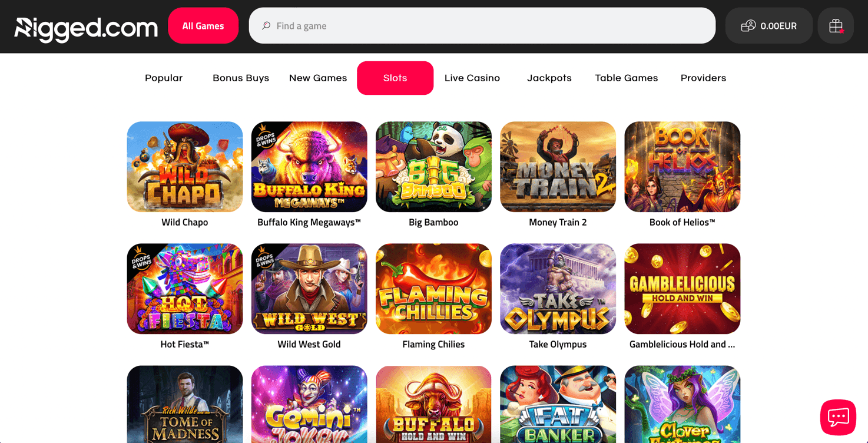Open the 0.00EUR balance button
The image size is (868, 443).
[x=769, y=25]
